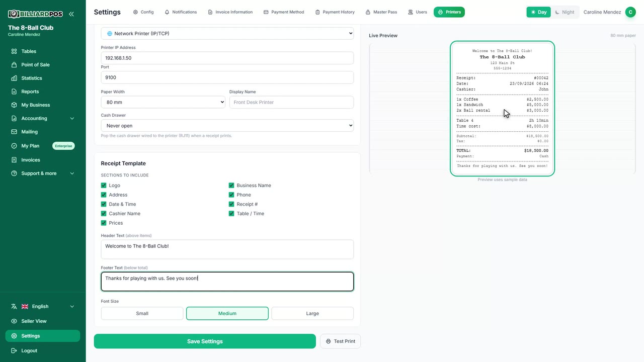Screen dimensions: 644x362
Task: Switch to Night mode
Action: 565,12
